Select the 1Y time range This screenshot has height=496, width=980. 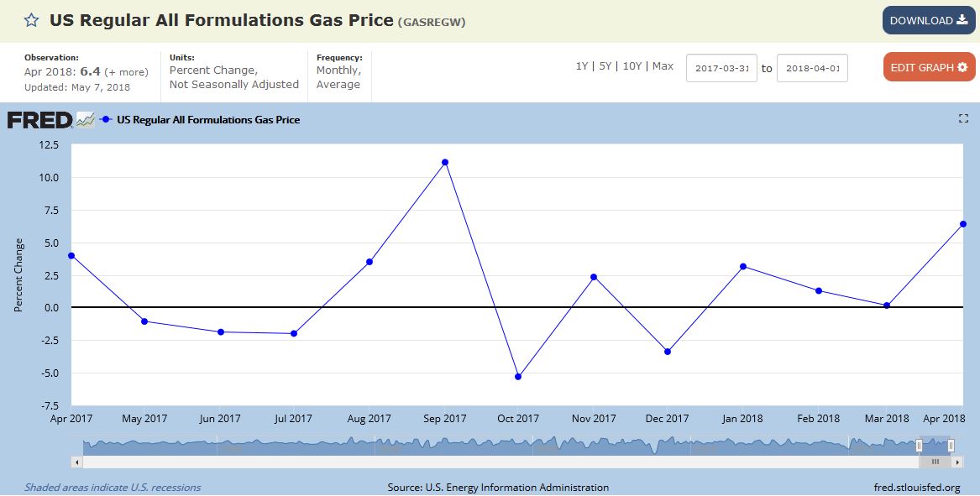tap(581, 66)
